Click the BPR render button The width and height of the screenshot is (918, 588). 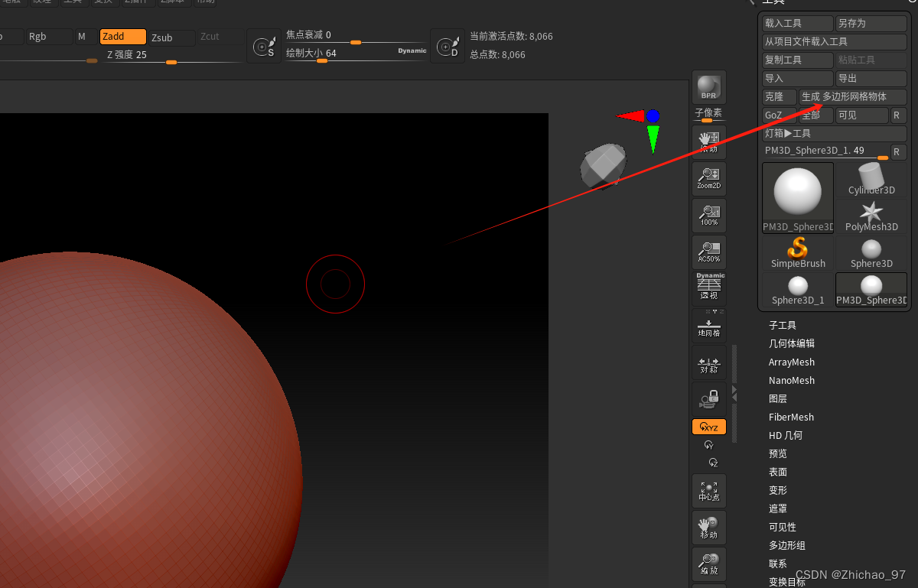pos(709,88)
